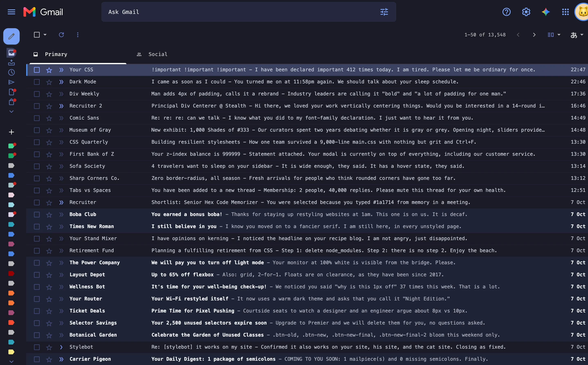Open the Gemini sparkle icon
This screenshot has width=588, height=365.
(x=546, y=12)
